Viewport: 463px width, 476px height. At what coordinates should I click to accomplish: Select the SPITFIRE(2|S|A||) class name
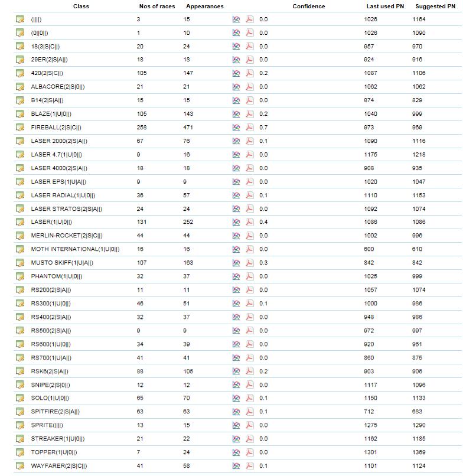[x=56, y=412]
